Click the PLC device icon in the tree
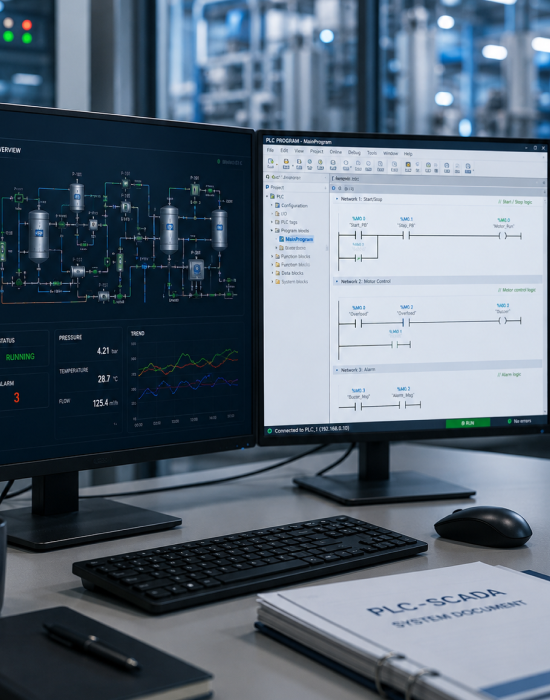This screenshot has height=700, width=550. 273,196
